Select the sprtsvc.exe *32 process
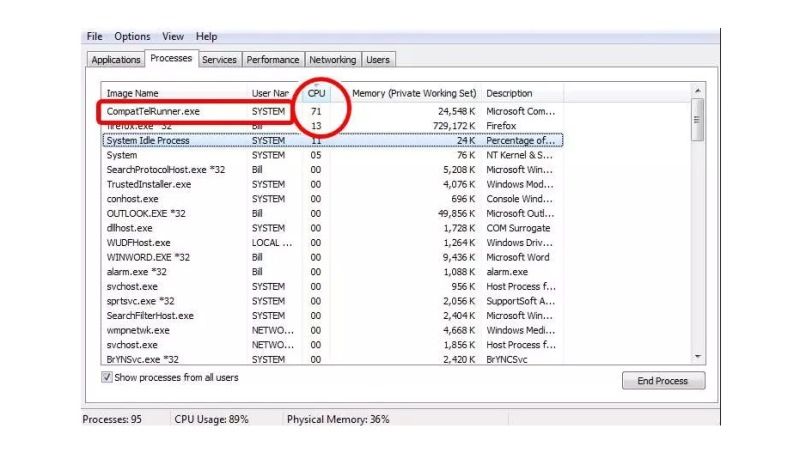Viewport: 800px width, 450px height. 333,301
